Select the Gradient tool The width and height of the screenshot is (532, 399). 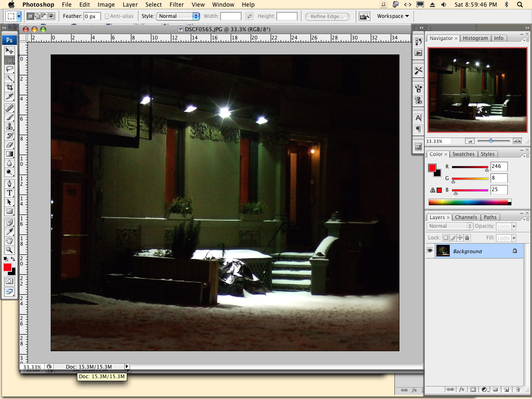[x=9, y=154]
